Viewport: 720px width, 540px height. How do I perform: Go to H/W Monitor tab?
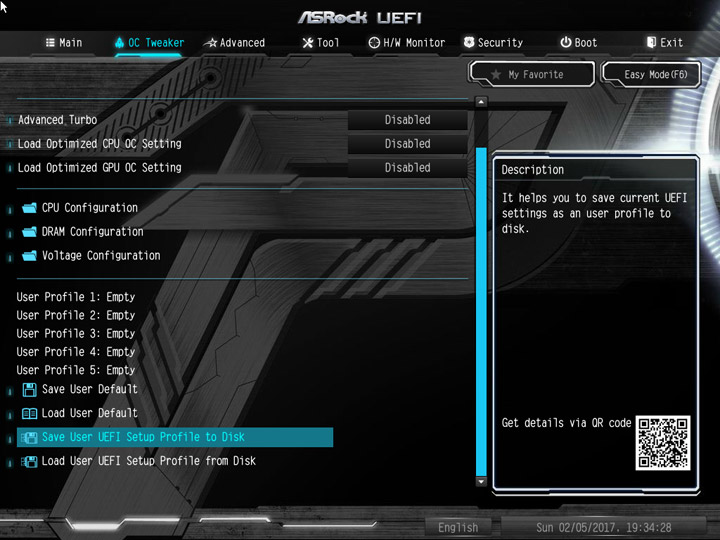(407, 43)
